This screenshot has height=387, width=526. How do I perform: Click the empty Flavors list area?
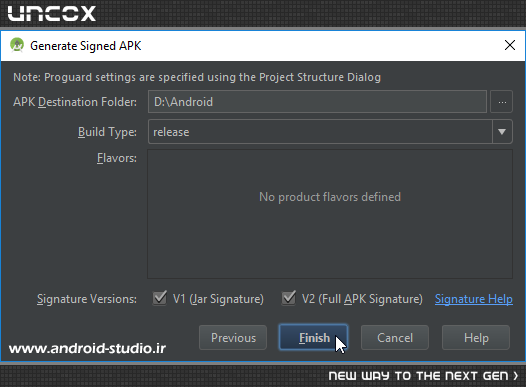tap(330, 214)
